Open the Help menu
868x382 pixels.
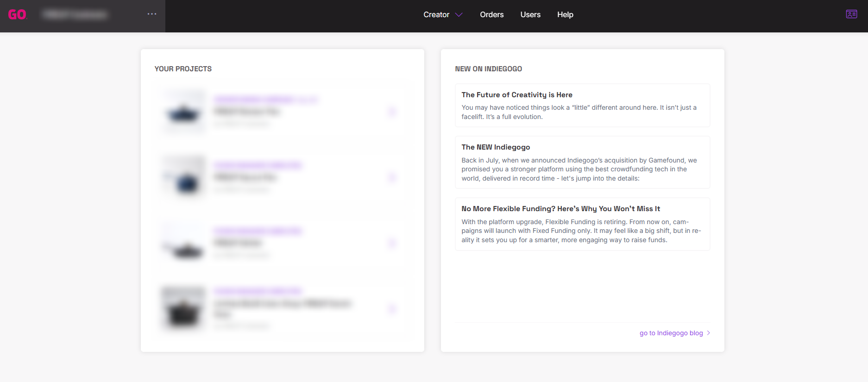(x=565, y=15)
